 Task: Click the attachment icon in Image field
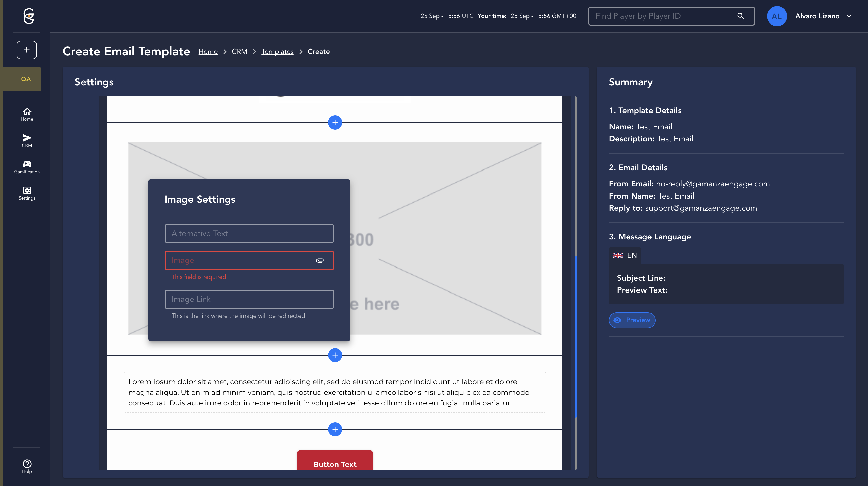[x=320, y=260]
